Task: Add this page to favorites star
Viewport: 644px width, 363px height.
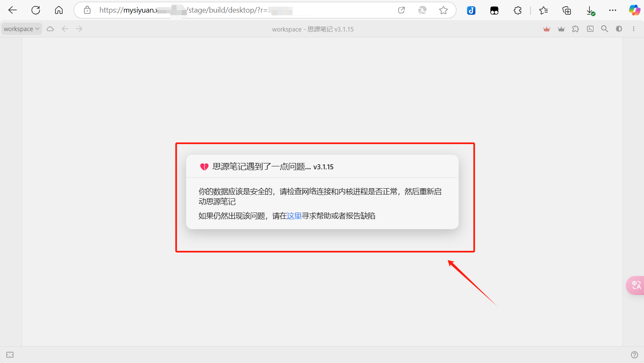Action: pyautogui.click(x=443, y=10)
